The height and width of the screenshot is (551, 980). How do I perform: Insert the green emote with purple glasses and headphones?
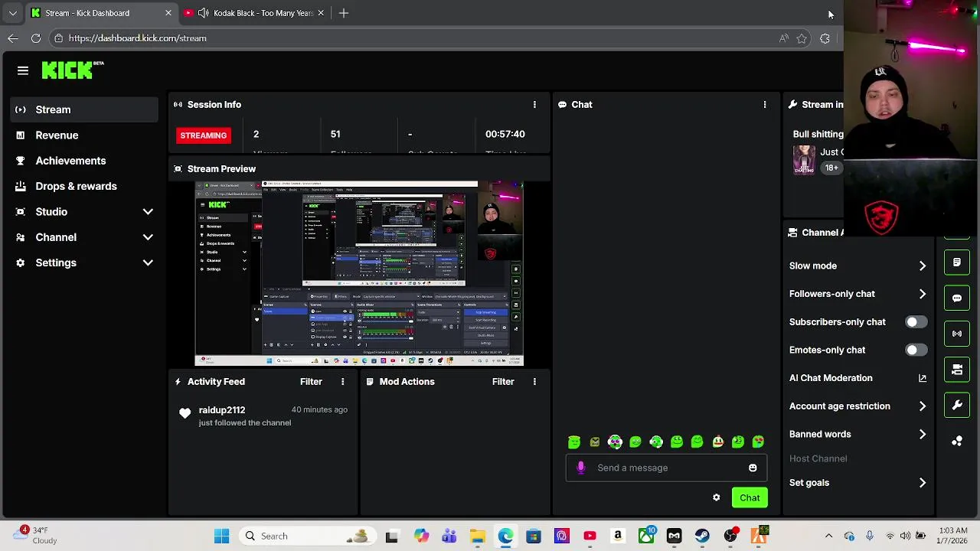[x=616, y=442]
